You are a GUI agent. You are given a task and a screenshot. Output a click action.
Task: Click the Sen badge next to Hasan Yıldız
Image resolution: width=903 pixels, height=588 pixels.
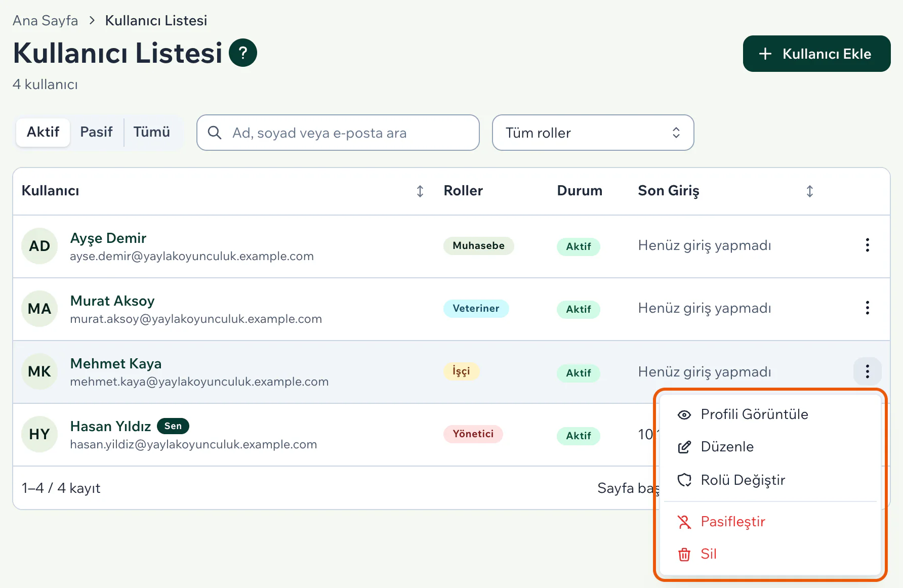click(173, 426)
